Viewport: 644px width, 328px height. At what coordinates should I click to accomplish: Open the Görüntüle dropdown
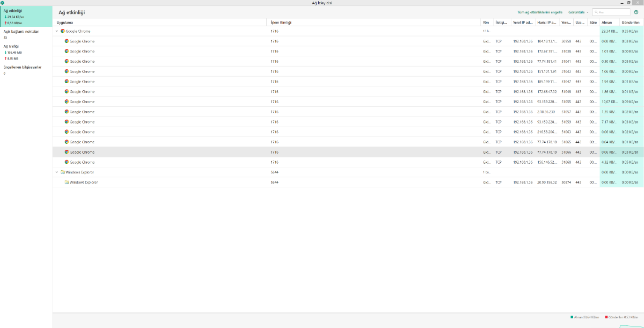[x=579, y=12]
